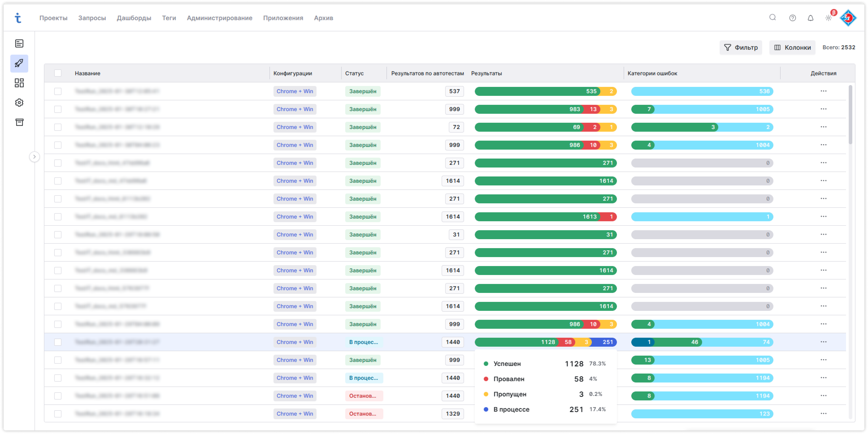Open the test library document icon in sidebar
This screenshot has height=434, width=868.
click(19, 43)
